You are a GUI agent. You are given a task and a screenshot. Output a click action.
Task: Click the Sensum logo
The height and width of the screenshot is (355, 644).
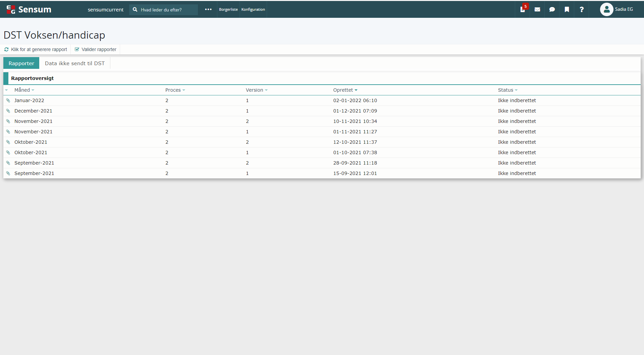point(29,9)
